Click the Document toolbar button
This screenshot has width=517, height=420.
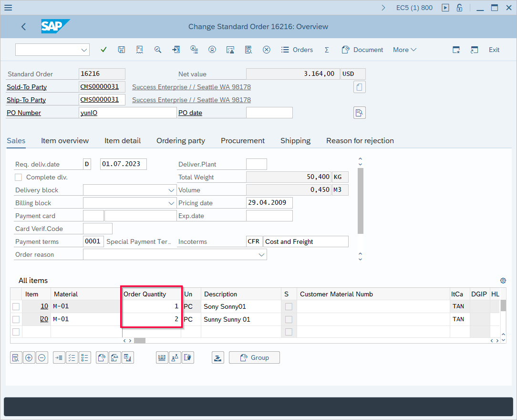(x=362, y=50)
